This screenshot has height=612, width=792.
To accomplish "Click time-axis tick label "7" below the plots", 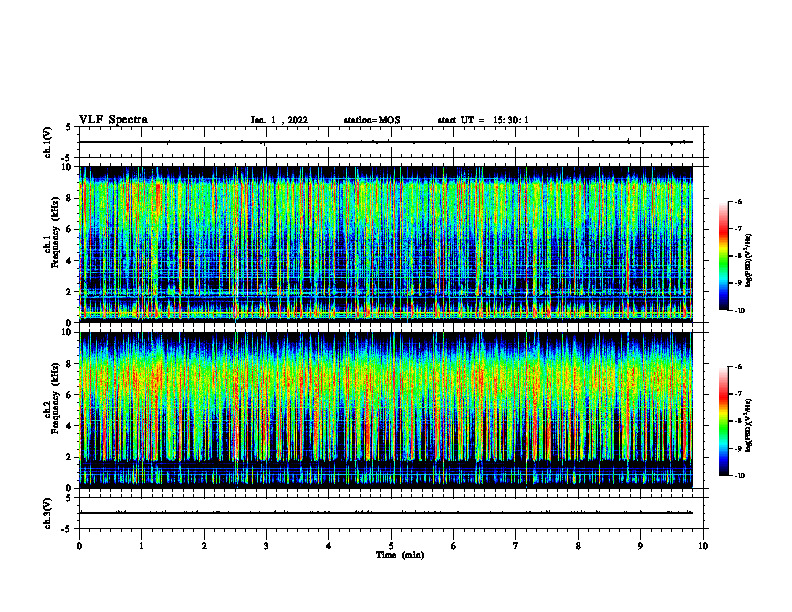I will pyautogui.click(x=516, y=546).
